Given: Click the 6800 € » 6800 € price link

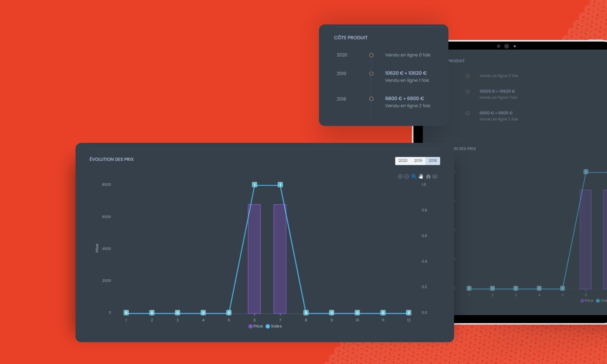Looking at the screenshot, I should point(405,98).
